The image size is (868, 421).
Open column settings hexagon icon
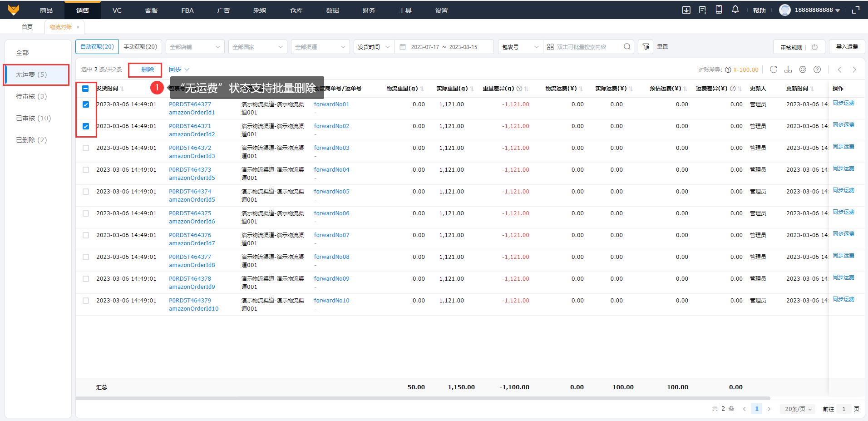(803, 69)
